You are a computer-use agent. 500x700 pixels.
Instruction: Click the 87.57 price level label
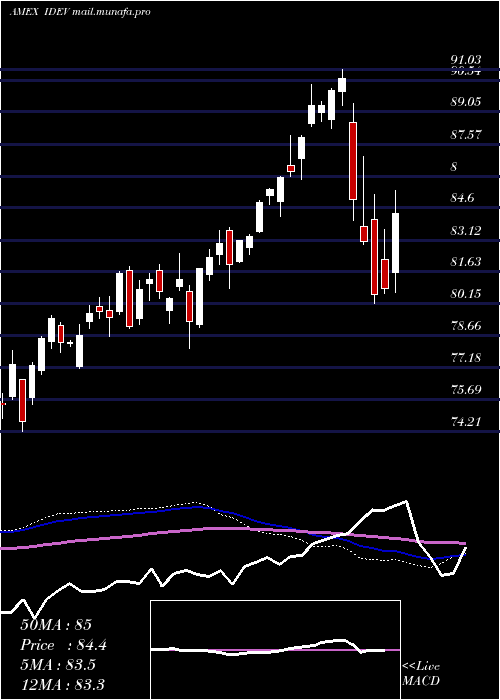466,134
